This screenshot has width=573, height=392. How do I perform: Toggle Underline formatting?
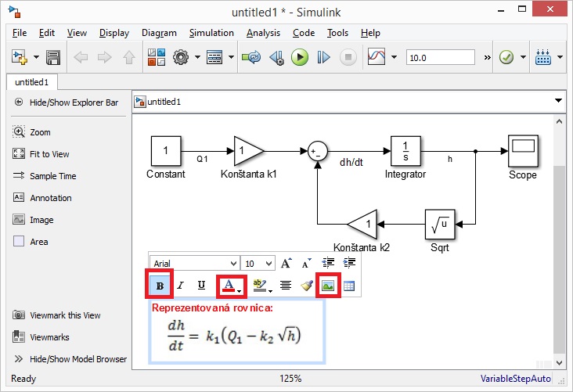pyautogui.click(x=201, y=286)
